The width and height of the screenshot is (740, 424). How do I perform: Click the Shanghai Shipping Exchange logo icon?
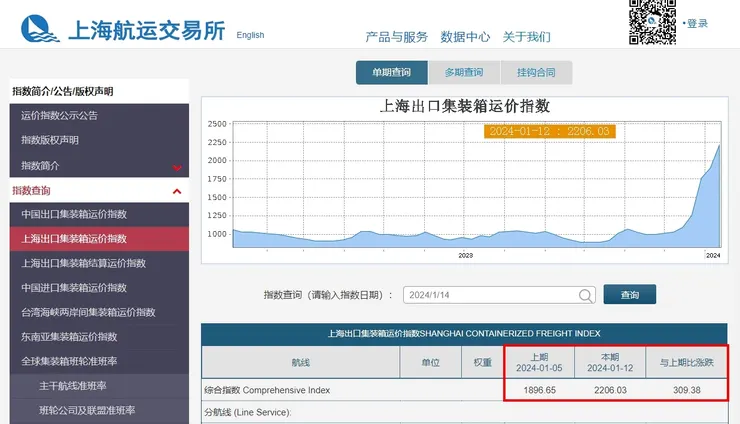40,29
